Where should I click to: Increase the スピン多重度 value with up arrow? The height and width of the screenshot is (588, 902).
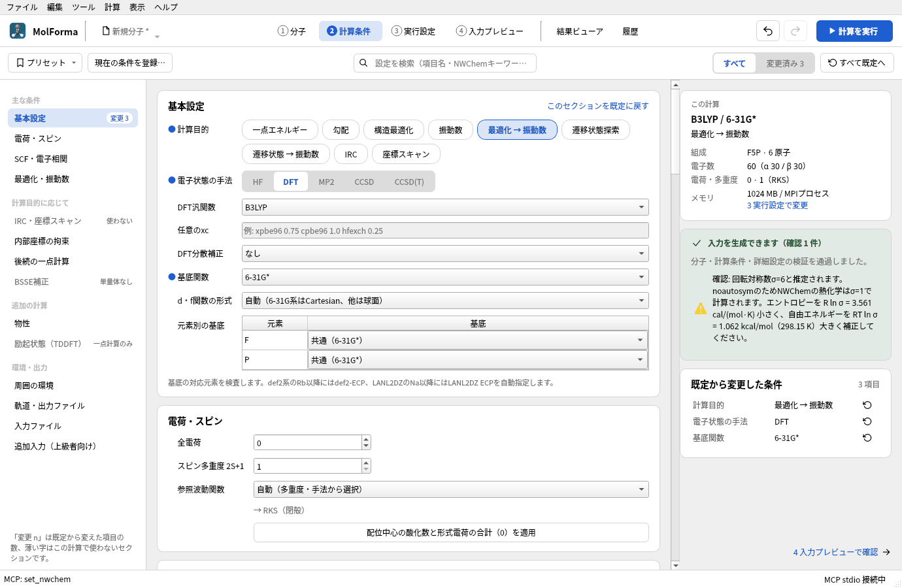[366, 462]
